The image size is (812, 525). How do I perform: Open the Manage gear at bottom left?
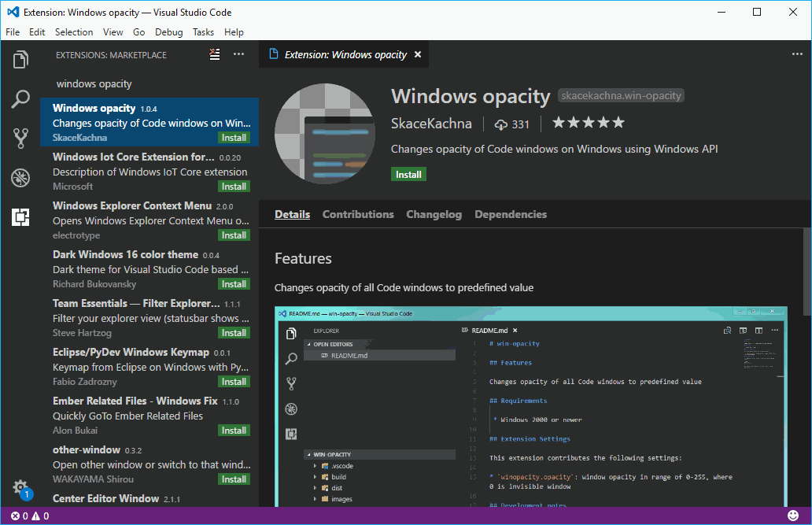[21, 488]
